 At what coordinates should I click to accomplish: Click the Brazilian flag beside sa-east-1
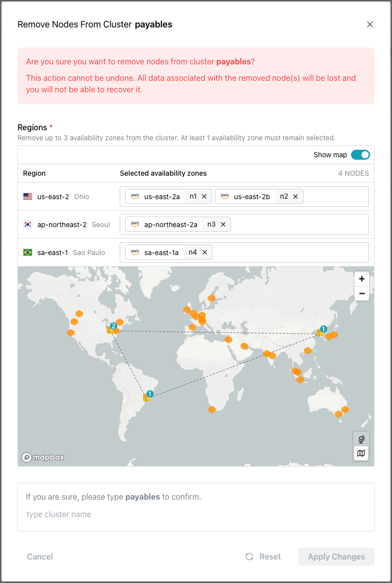27,252
